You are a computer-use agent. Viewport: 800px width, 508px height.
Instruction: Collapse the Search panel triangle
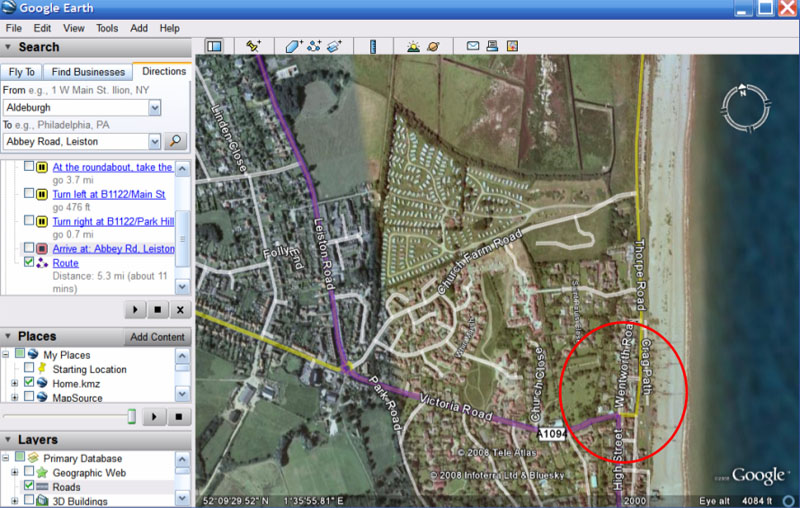pos(8,47)
